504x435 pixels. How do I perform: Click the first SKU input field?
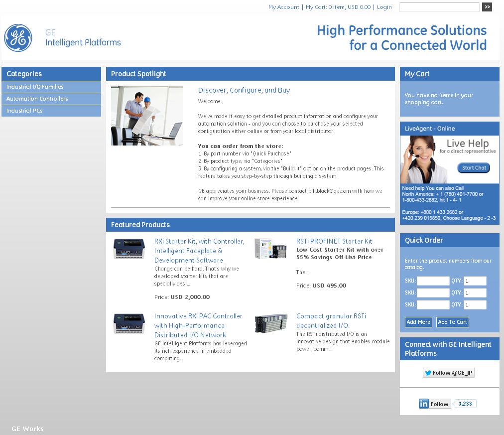pos(433,281)
